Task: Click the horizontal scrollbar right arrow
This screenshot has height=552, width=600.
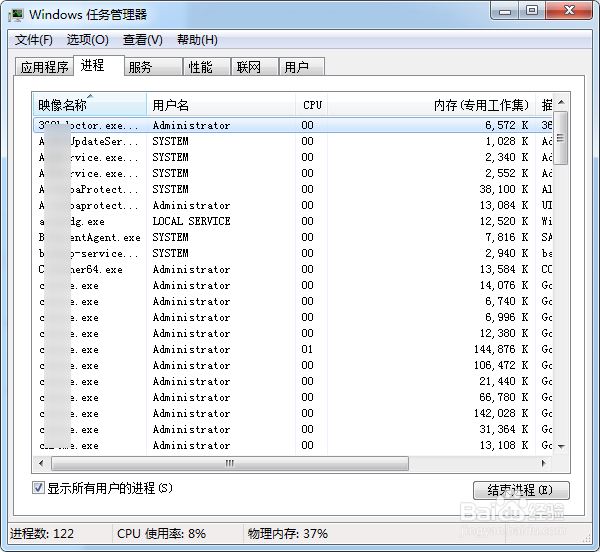Action: 543,463
